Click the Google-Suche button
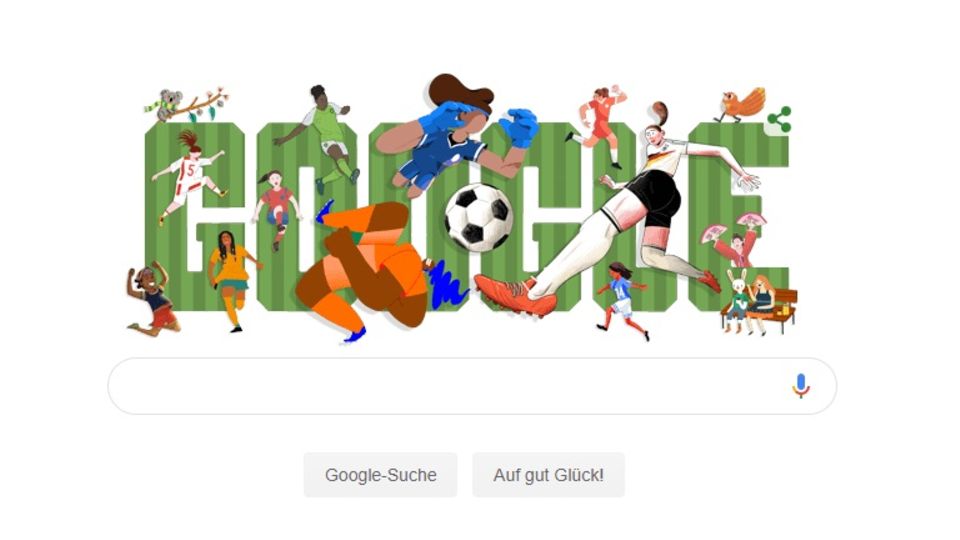This screenshot has width=960, height=540. click(x=380, y=475)
